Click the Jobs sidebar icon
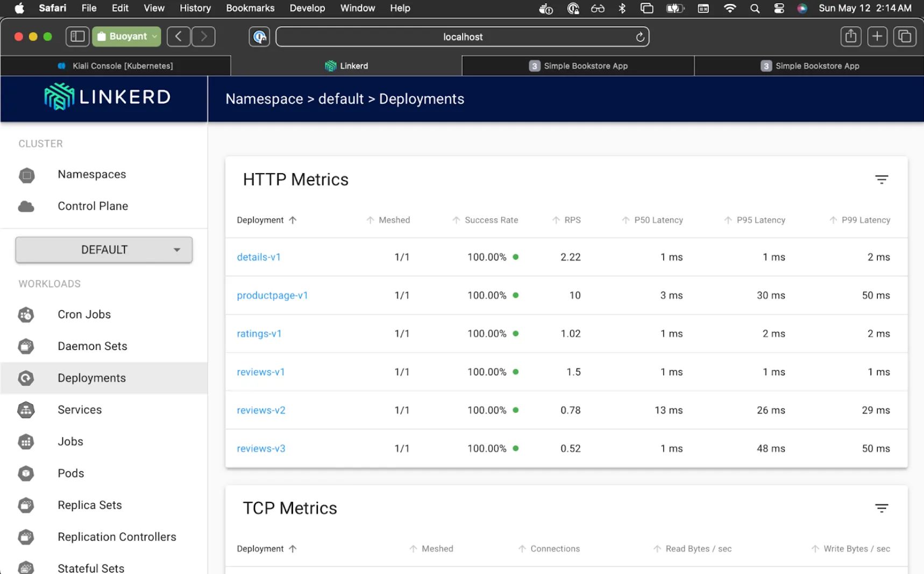924x574 pixels. click(26, 442)
